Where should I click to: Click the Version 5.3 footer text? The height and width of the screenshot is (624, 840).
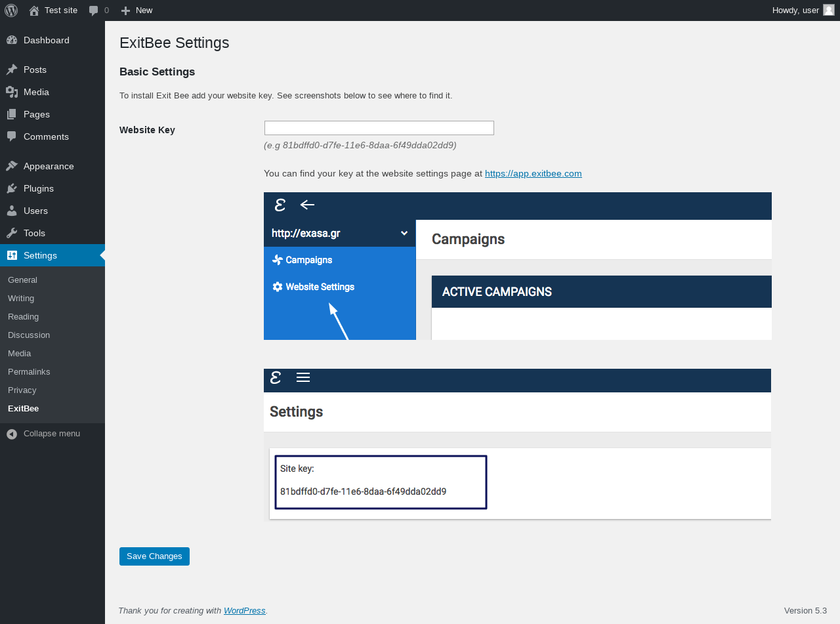pos(805,610)
